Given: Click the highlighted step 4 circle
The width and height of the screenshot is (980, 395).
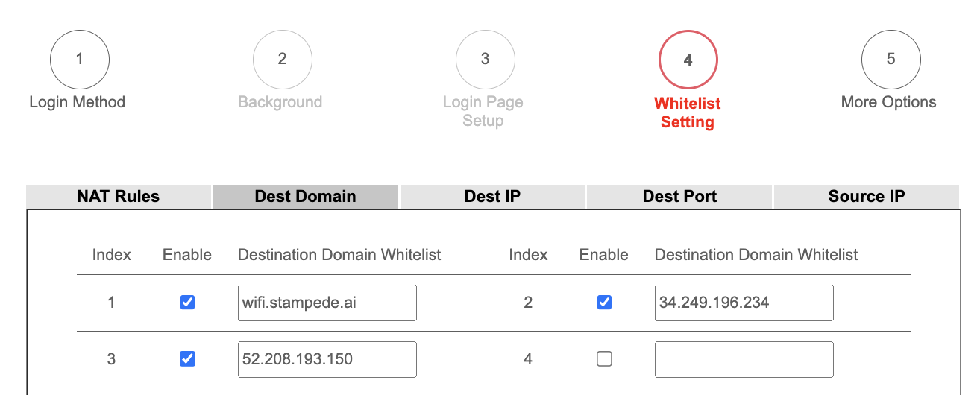Looking at the screenshot, I should pyautogui.click(x=688, y=60).
